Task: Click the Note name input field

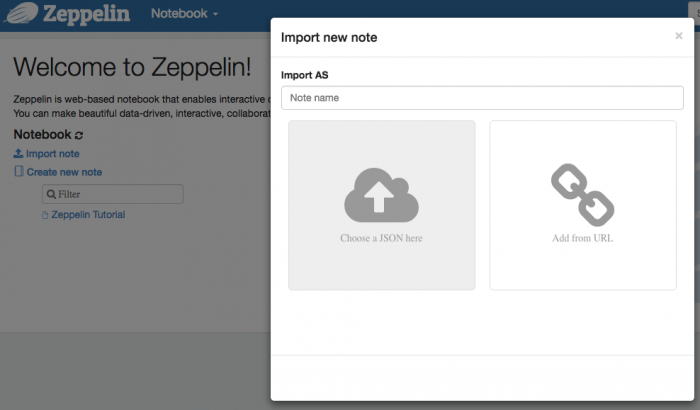Action: tap(482, 98)
